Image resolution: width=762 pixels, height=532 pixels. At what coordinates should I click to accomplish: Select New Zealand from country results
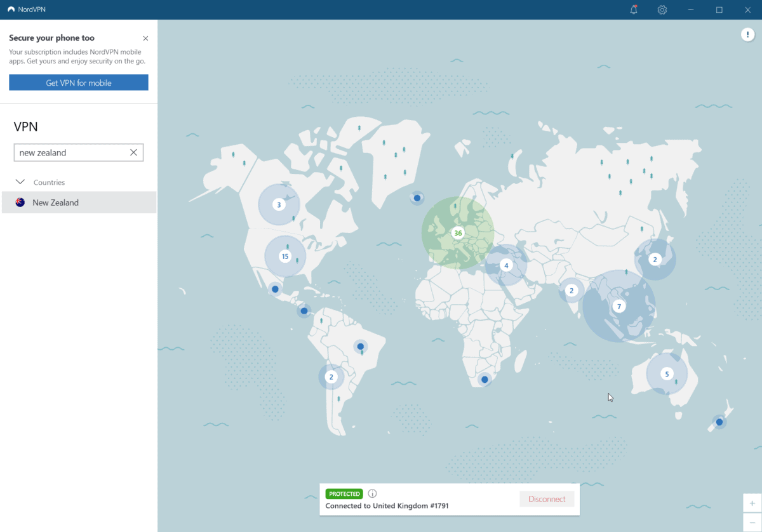[x=79, y=203]
